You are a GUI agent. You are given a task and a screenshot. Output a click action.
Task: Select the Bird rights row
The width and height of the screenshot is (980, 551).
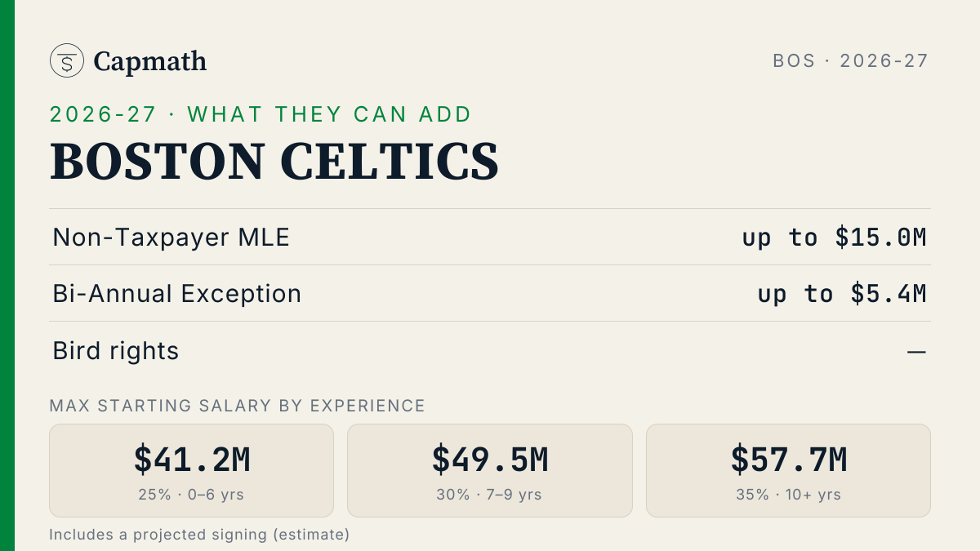point(490,351)
